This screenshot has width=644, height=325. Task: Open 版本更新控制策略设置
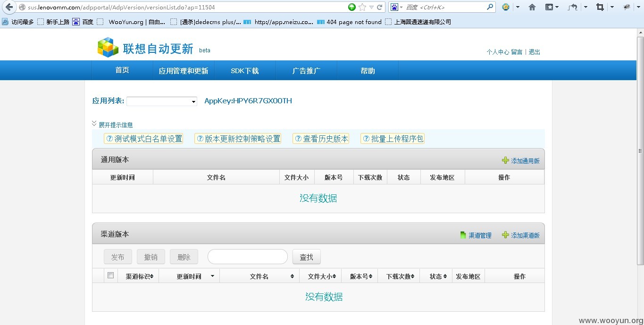pyautogui.click(x=238, y=139)
